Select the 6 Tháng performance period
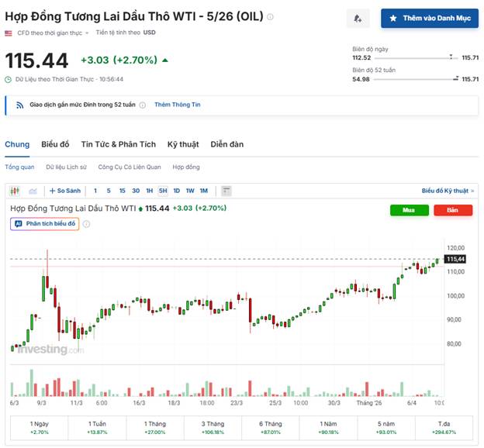The height and width of the screenshot is (448, 484). (271, 428)
